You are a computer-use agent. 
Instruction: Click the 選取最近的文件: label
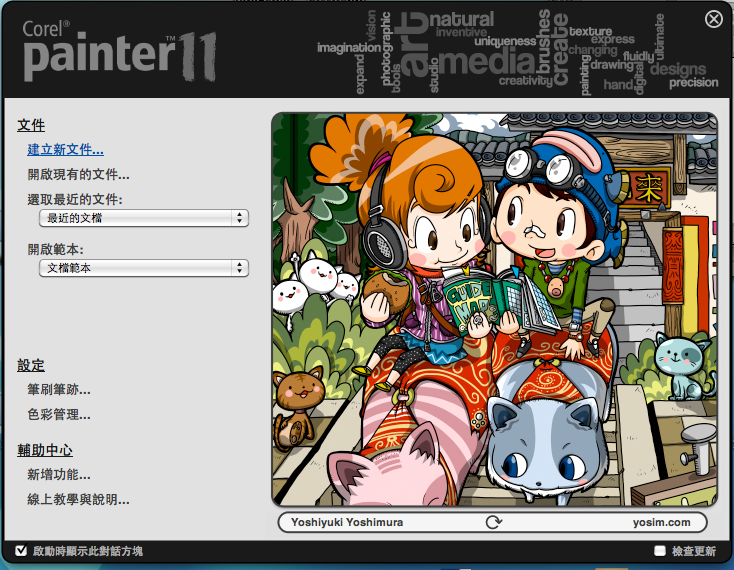click(x=75, y=199)
